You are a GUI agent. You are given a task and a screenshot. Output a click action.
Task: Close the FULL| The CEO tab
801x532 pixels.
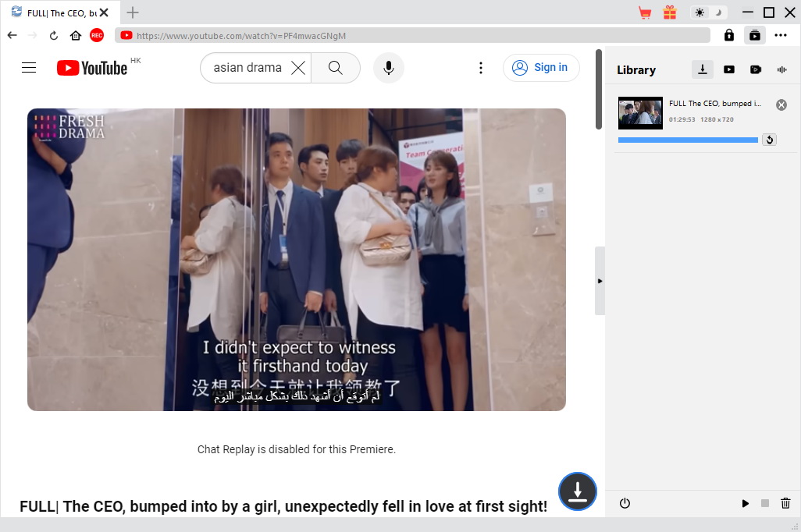(104, 12)
